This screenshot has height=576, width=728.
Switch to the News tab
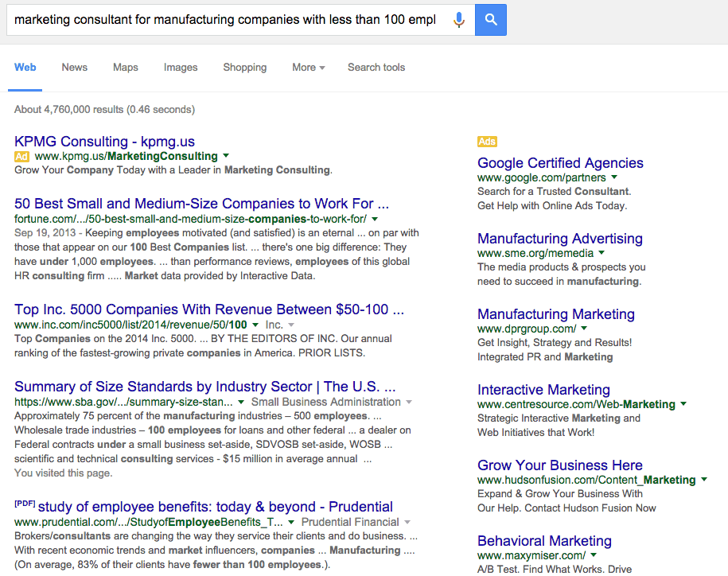(x=74, y=68)
